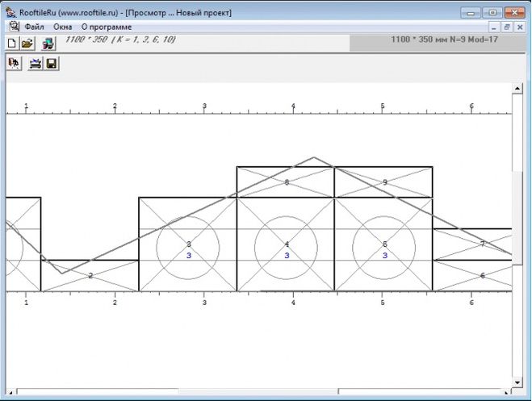Save the drawing with the floppy disk icon
The width and height of the screenshot is (532, 401).
(52, 63)
